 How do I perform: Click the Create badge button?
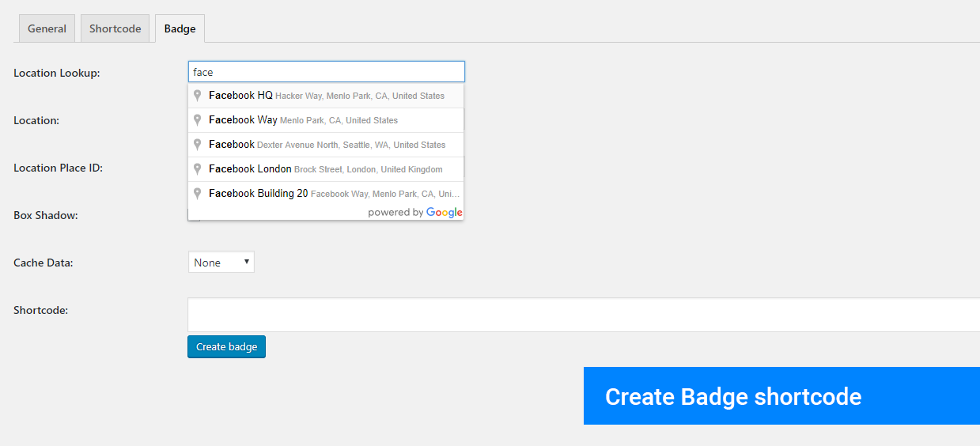pos(226,347)
